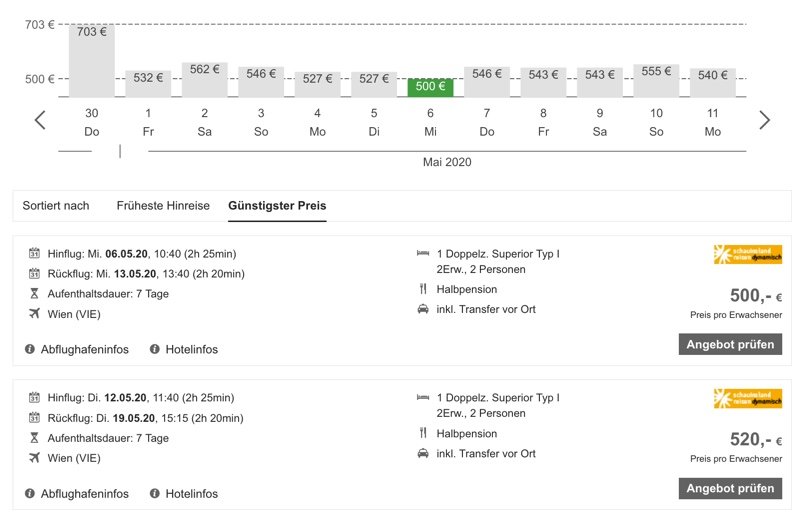
Task: Select the 703 € price bar
Action: pyautogui.click(x=92, y=60)
